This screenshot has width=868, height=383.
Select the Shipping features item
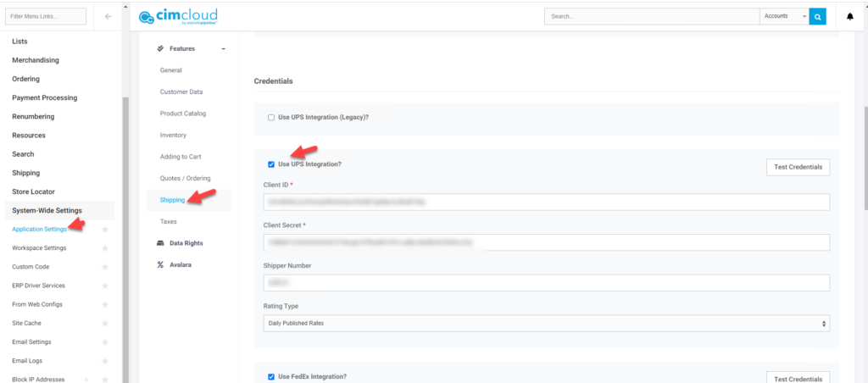(172, 200)
